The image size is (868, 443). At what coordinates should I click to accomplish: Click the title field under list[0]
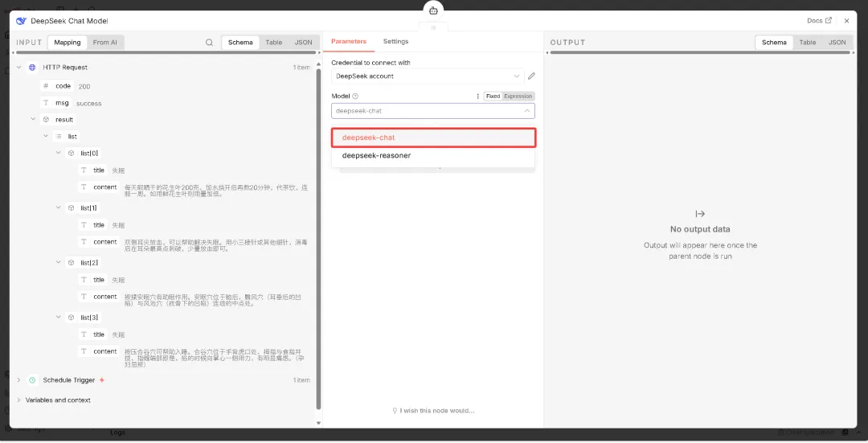coord(99,170)
